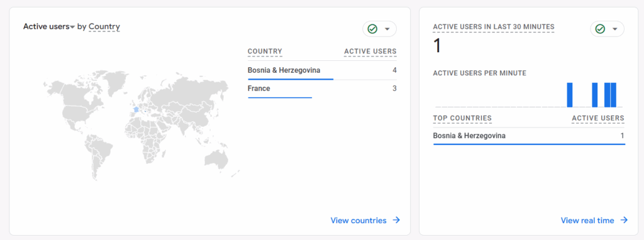Click the ACTIVE USERS column header in the country table

(x=370, y=52)
